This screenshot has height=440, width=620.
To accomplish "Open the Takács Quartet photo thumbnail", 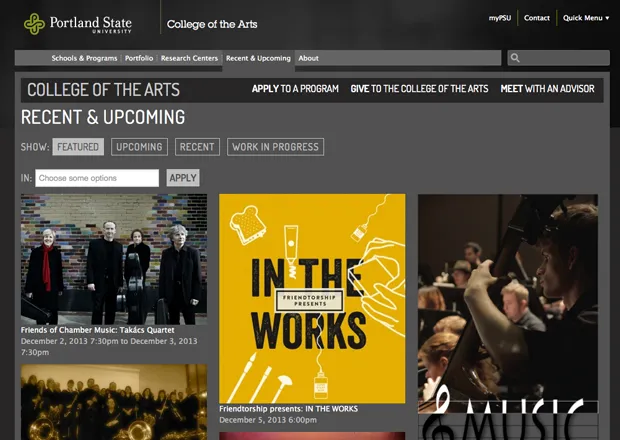I will [114, 259].
